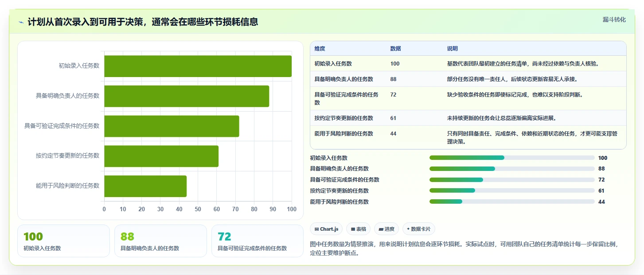Viewport: 644px width, 275px height.
Task: Click chart axis label 初始录入任务数
Action: coord(79,66)
